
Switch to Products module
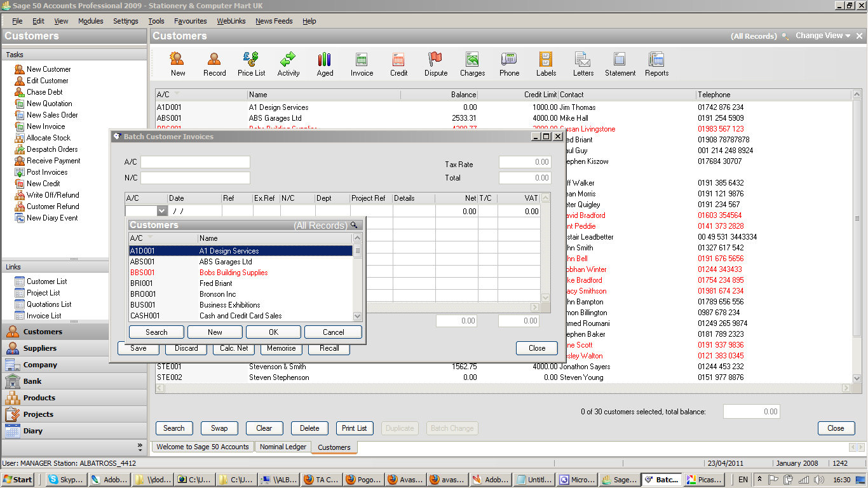click(74, 398)
